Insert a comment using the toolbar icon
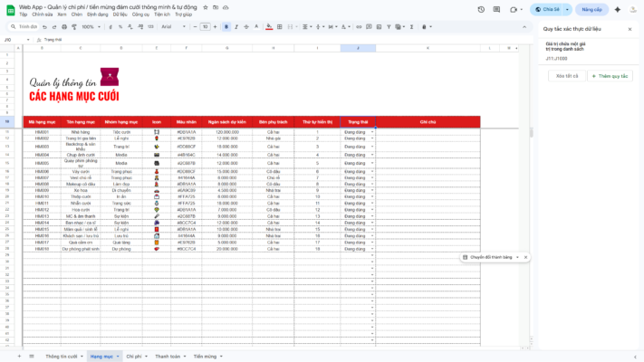Screen dimensions: 644x362 pyautogui.click(x=369, y=26)
